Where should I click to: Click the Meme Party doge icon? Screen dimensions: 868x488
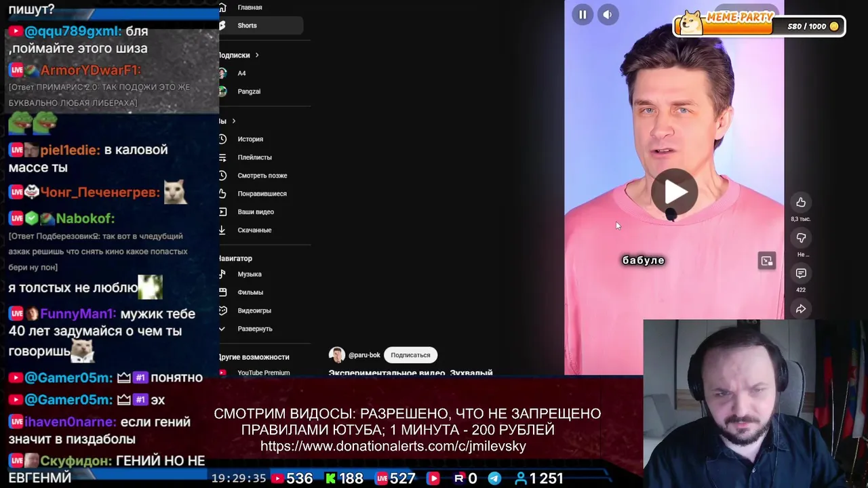pyautogui.click(x=692, y=23)
